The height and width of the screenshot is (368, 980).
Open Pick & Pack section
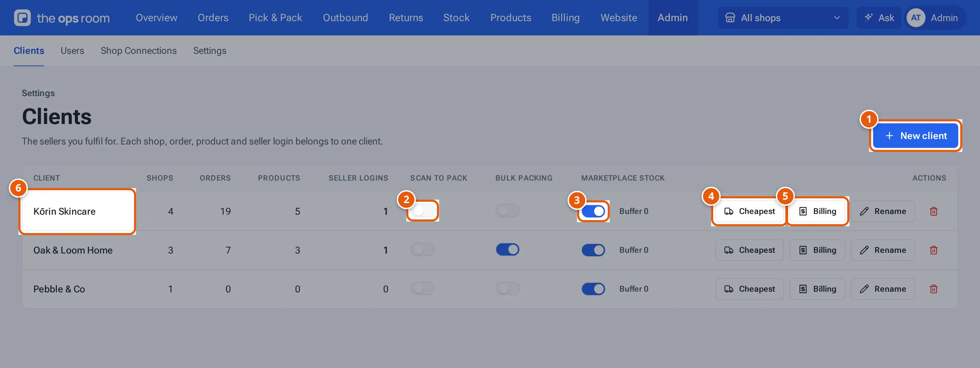click(x=275, y=17)
